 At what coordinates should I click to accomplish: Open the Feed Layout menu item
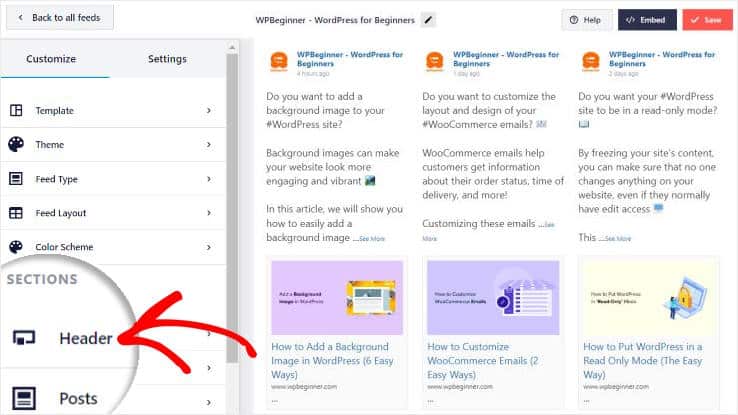(113, 213)
